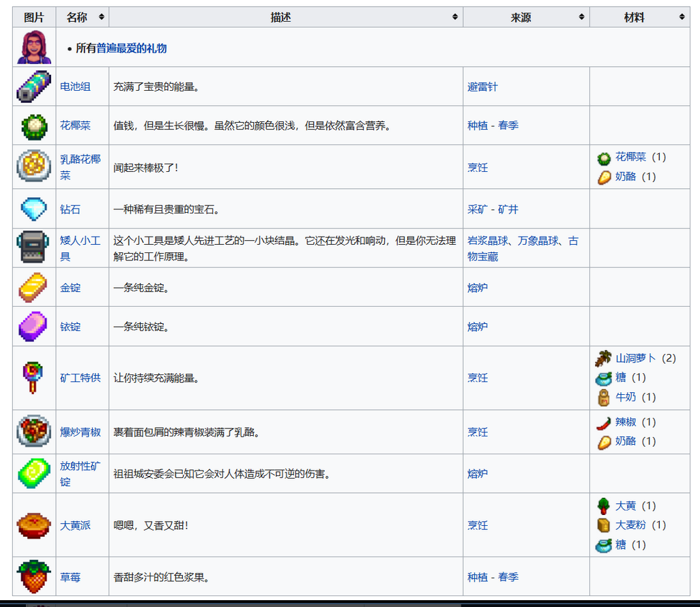Image resolution: width=700 pixels, height=607 pixels.
Task: Open 种植 link in 花椰菜 row
Action: click(477, 125)
